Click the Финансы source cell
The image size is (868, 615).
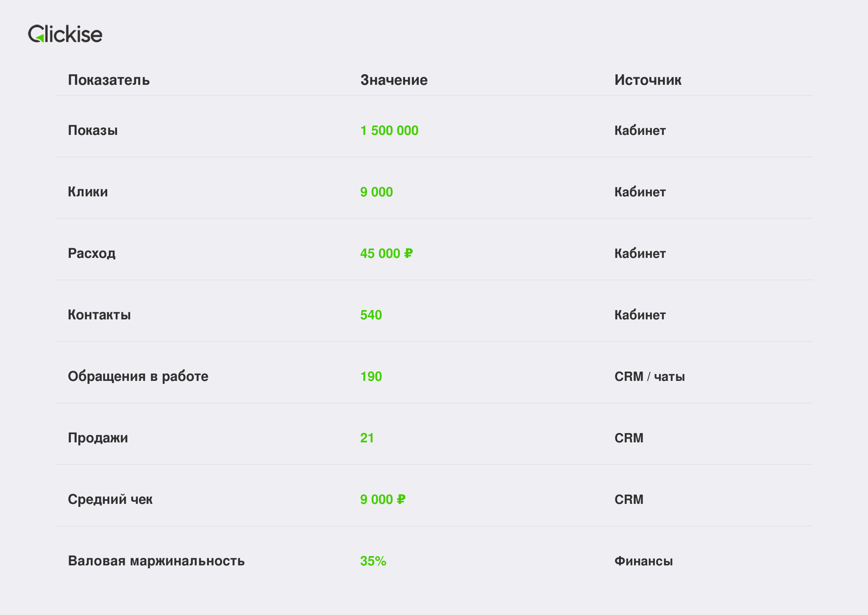point(643,561)
